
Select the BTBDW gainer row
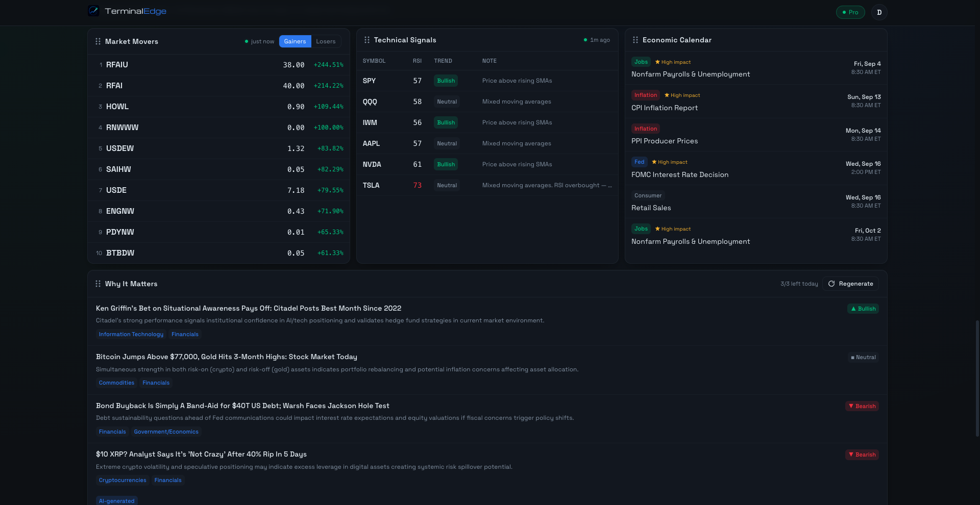pyautogui.click(x=219, y=253)
